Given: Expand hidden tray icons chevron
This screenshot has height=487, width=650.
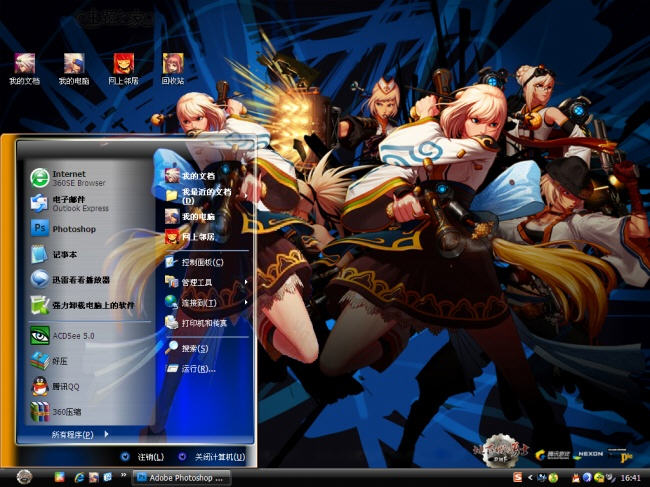Looking at the screenshot, I should (529, 478).
